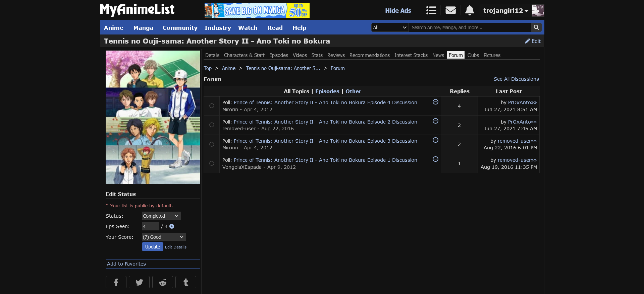
Task: Click the search magnifier button
Action: tap(536, 27)
